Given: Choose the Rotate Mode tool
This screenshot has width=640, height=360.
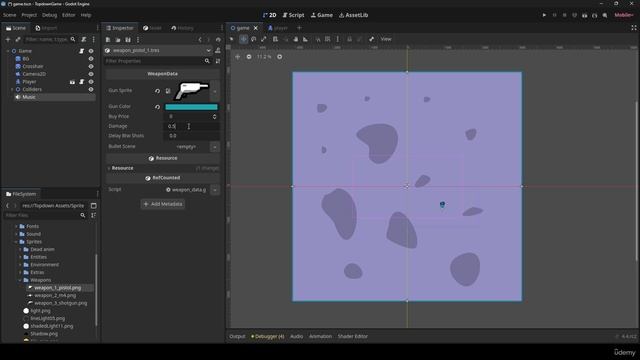Looking at the screenshot, I should [253, 39].
